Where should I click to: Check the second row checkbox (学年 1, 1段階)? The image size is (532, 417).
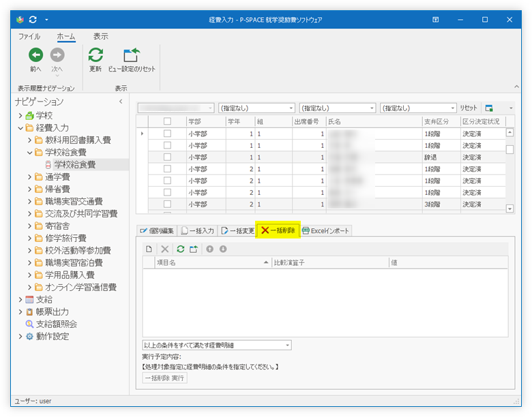tap(167, 145)
